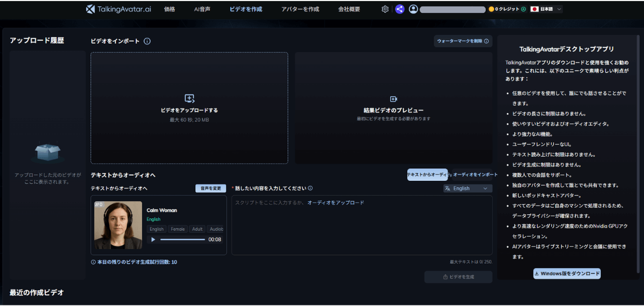
Task: Go to the アバターを作成 page
Action: (x=300, y=9)
